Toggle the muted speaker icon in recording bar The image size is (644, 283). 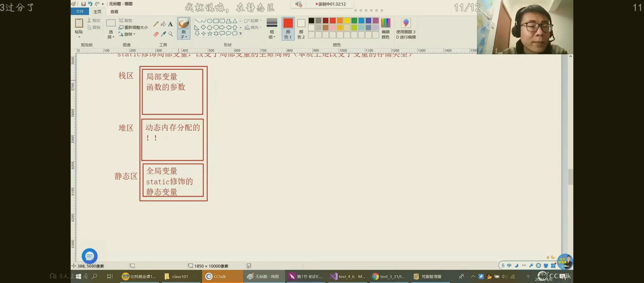[x=298, y=4]
